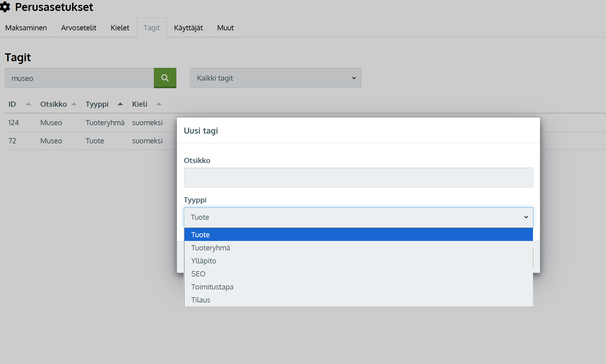
Task: Switch to the Muut tab
Action: tap(225, 28)
